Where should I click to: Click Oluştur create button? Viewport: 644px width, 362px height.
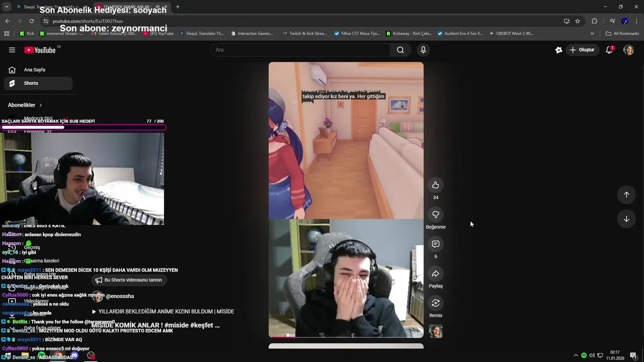click(x=582, y=50)
